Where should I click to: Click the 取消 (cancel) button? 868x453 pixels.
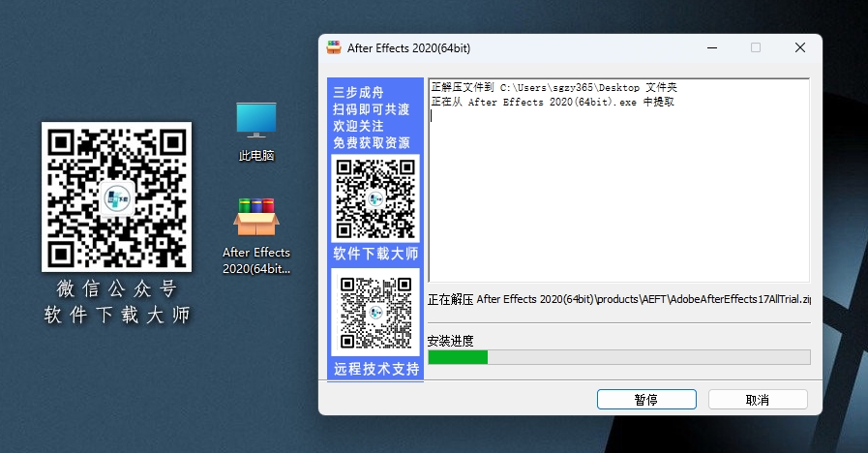click(758, 400)
